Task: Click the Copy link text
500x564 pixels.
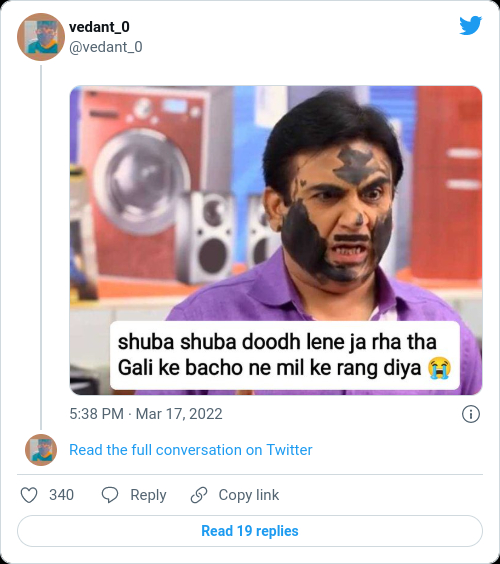Action: (249, 495)
